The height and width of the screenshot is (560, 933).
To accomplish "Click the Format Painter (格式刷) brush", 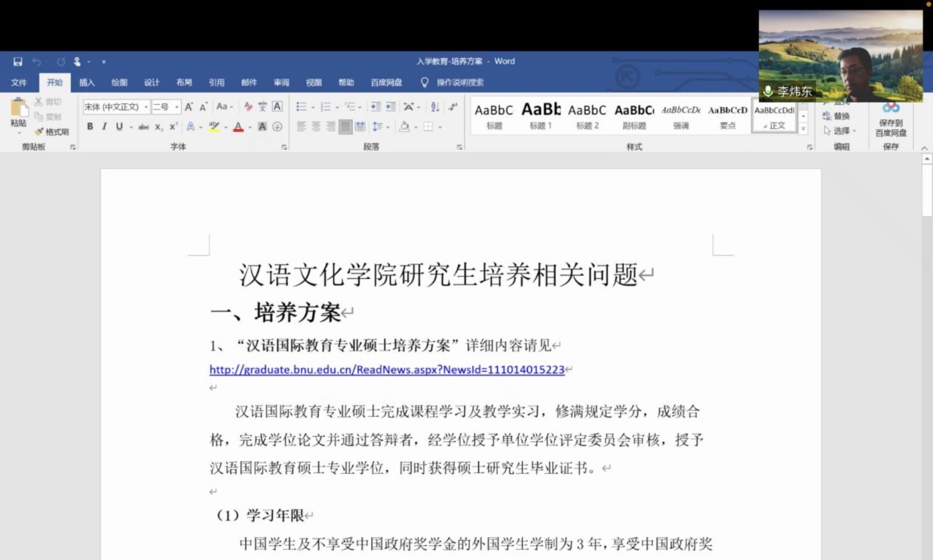I will point(52,131).
